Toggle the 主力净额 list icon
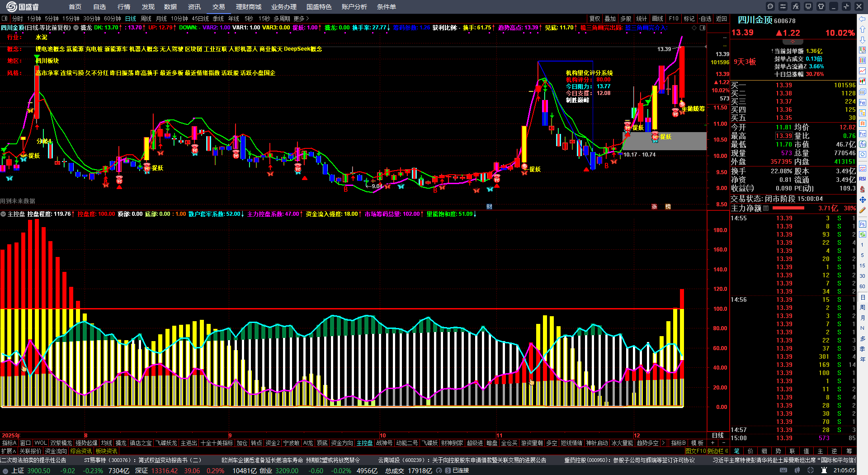The width and height of the screenshot is (868, 475). pyautogui.click(x=766, y=208)
